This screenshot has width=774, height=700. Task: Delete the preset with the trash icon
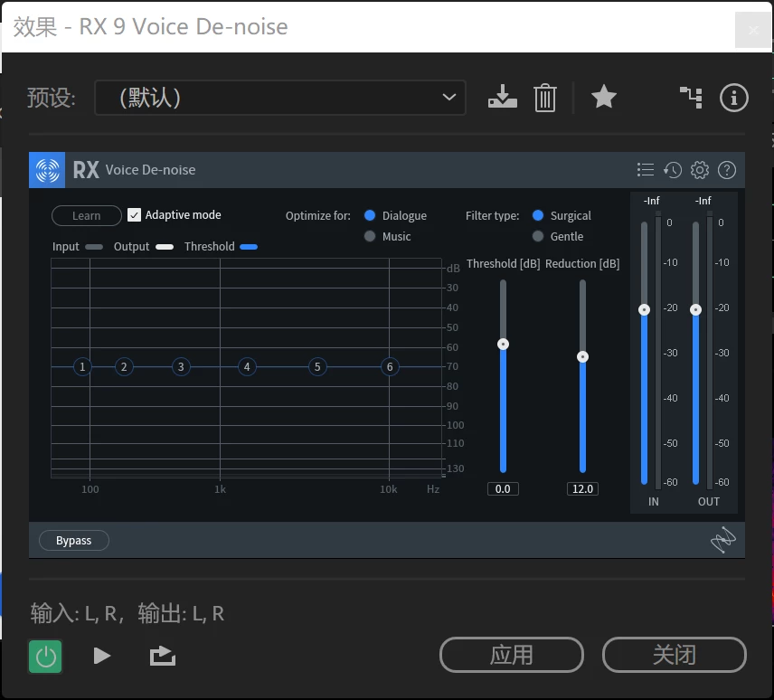[x=545, y=98]
